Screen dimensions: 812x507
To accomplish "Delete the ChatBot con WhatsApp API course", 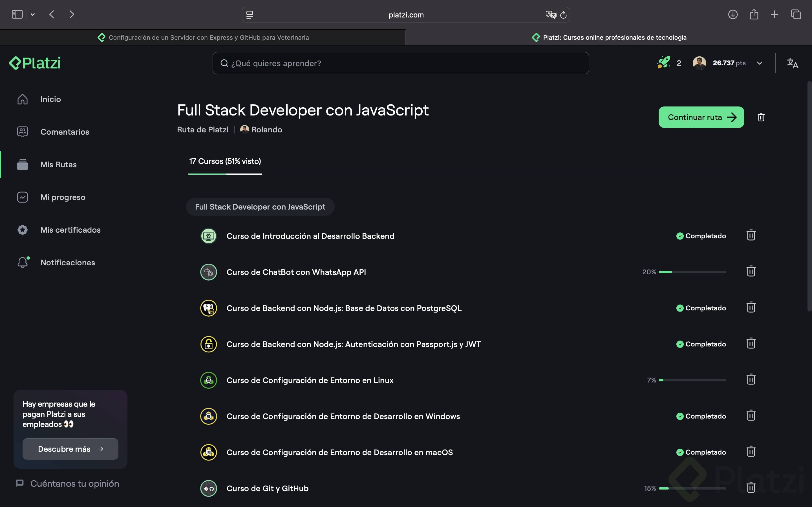I will point(751,271).
